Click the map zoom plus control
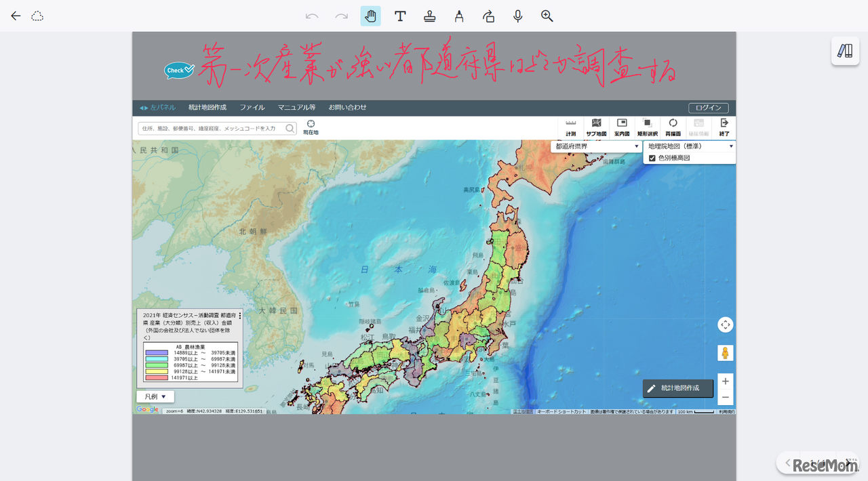Image resolution: width=868 pixels, height=481 pixels. coord(725,381)
